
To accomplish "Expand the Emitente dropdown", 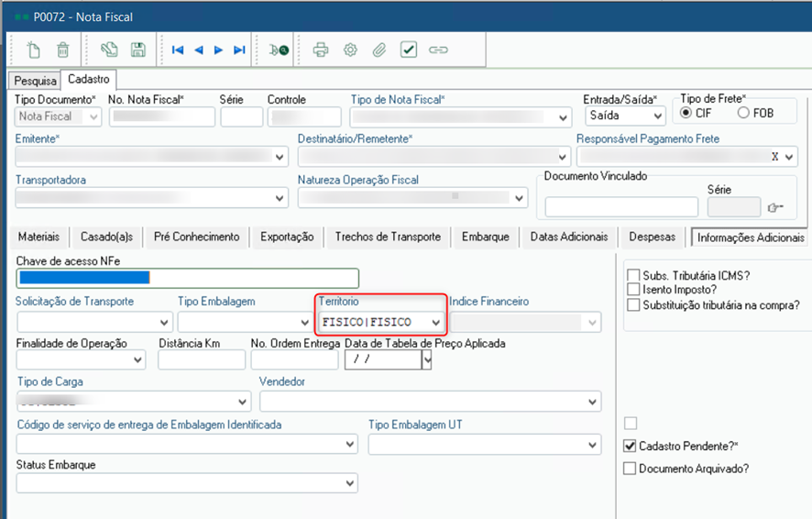I will [280, 157].
